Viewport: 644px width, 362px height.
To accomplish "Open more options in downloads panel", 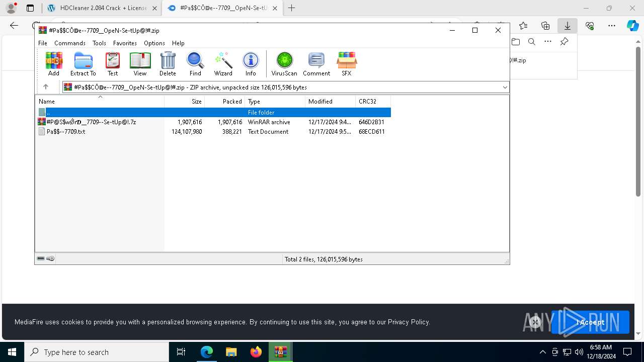I will [x=548, y=42].
